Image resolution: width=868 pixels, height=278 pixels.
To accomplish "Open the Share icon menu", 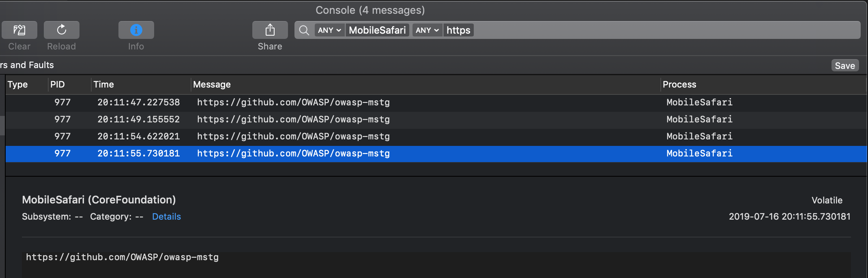I will (x=270, y=30).
